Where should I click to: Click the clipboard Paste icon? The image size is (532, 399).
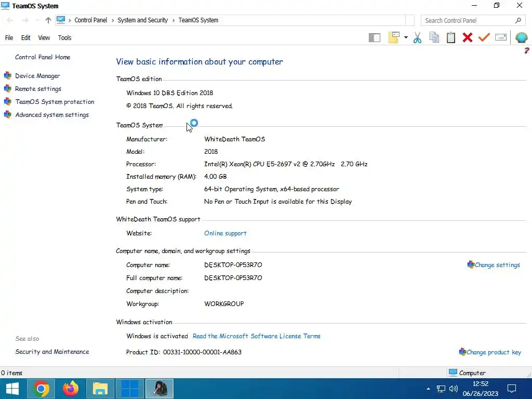[451, 37]
